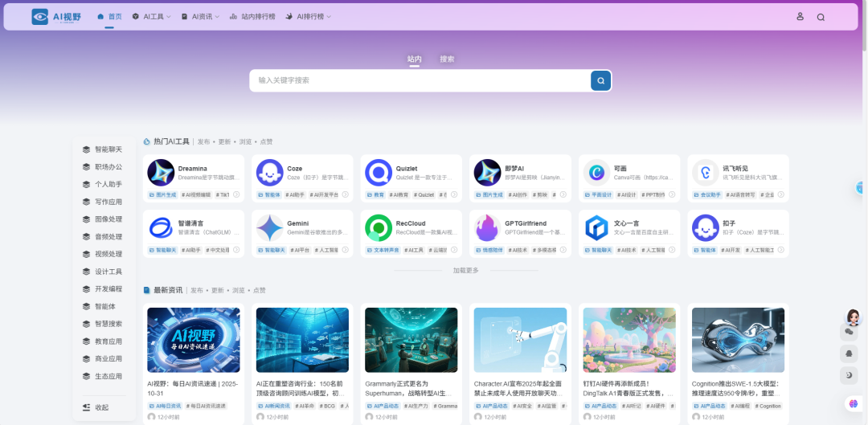868x425 pixels.
Task: Focus the 输入关键字搜索 input field
Action: tap(420, 80)
